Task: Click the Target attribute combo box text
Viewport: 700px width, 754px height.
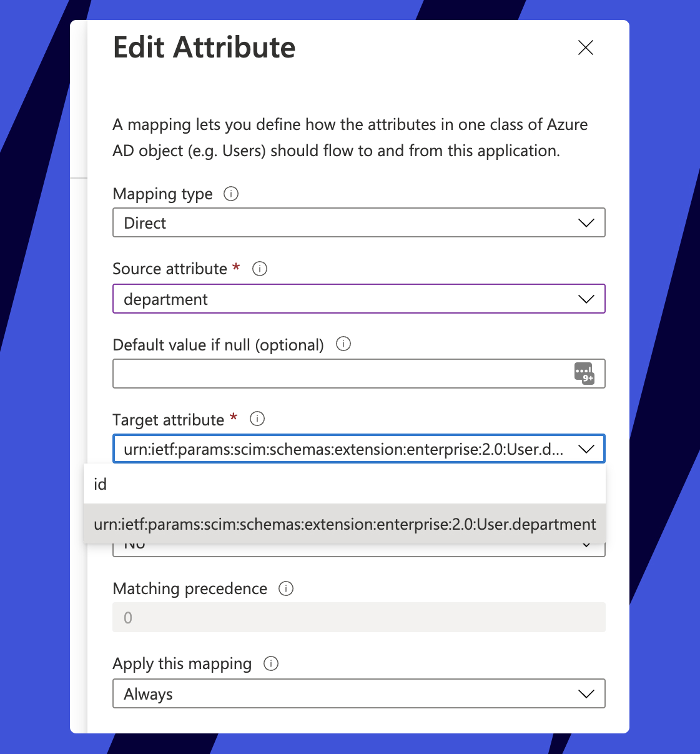Action: 343,449
